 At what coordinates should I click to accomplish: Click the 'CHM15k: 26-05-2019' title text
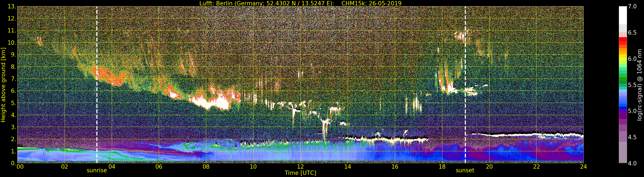coord(371,3)
